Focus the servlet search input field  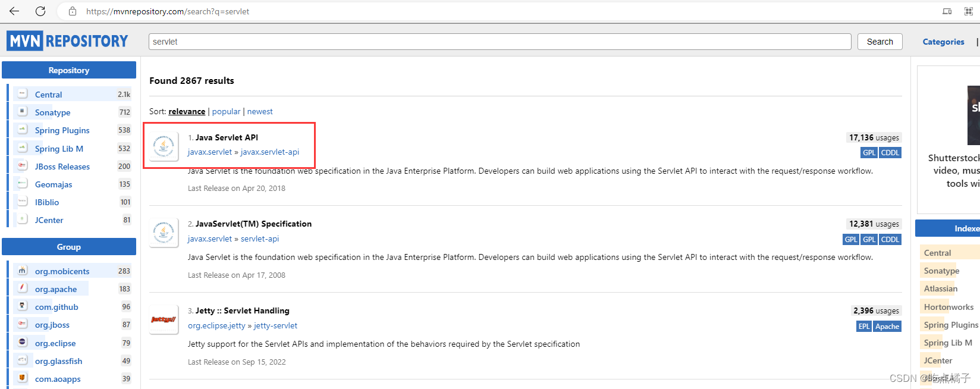[x=500, y=42]
